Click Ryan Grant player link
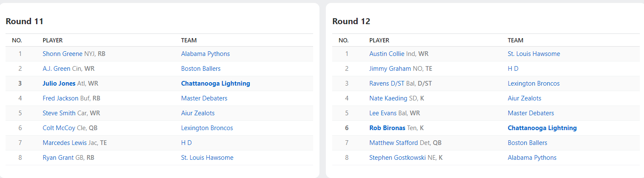The width and height of the screenshot is (644, 178). point(58,158)
